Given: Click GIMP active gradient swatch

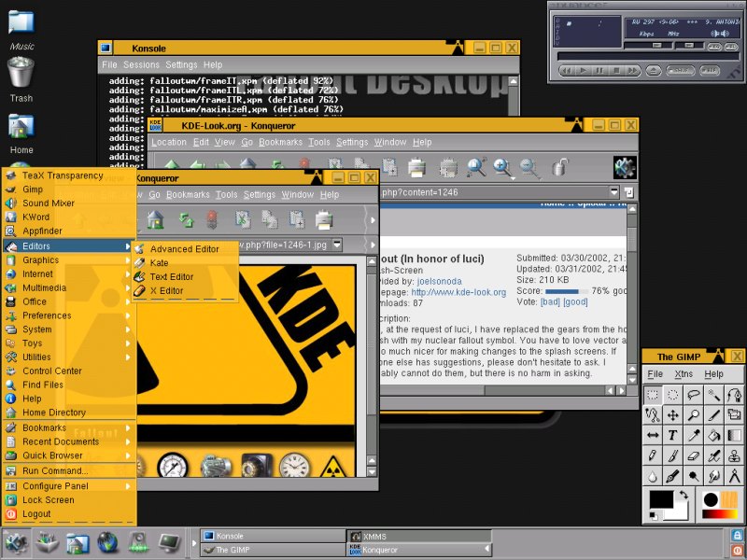Looking at the screenshot, I should [719, 514].
